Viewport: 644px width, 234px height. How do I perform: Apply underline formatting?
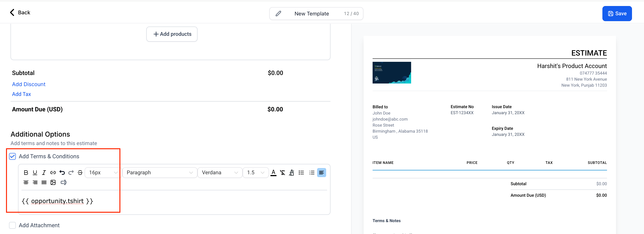[35, 172]
